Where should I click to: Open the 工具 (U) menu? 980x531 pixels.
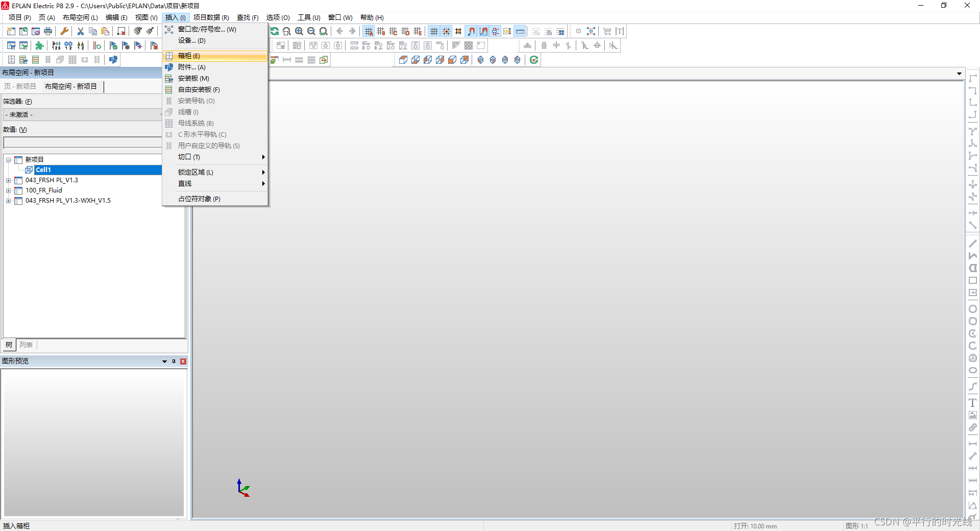coord(309,17)
